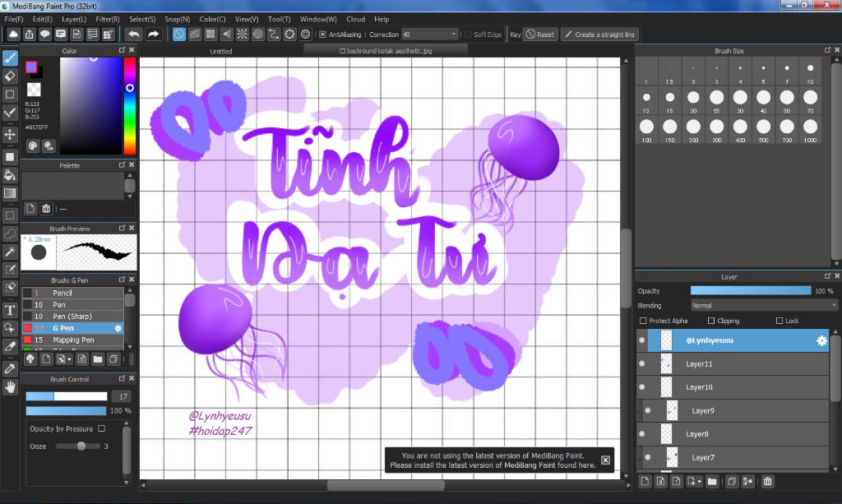Open @Lynhyeusu layer settings gear
The height and width of the screenshot is (504, 842).
tap(821, 341)
